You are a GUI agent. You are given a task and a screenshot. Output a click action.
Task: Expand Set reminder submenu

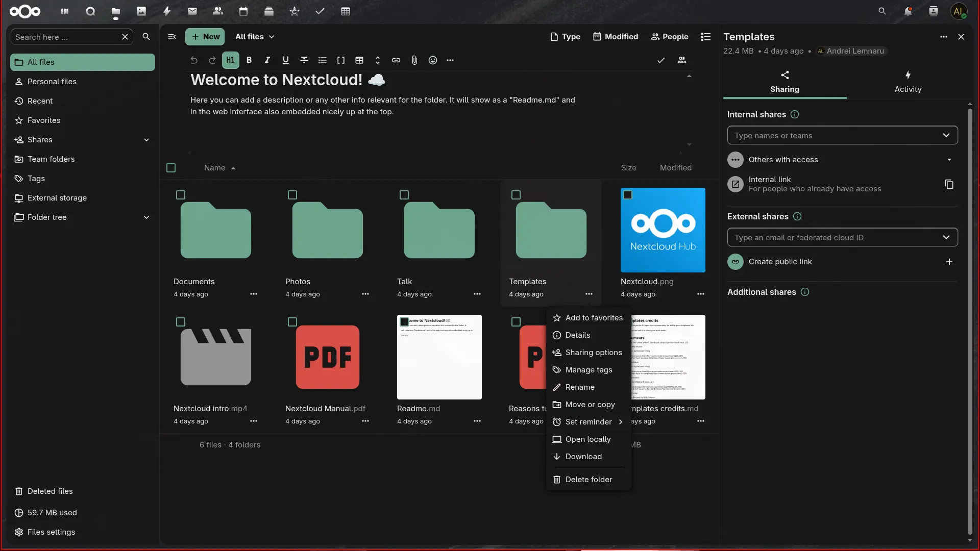589,422
